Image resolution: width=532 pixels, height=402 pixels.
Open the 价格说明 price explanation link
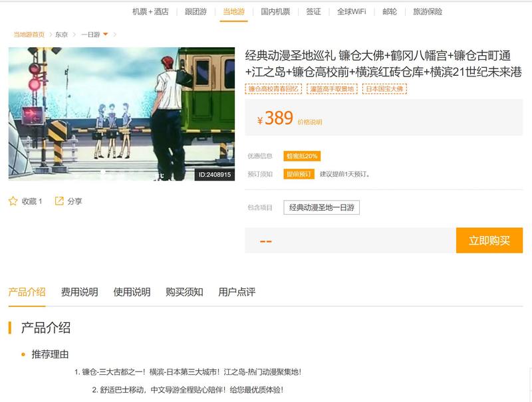point(310,122)
